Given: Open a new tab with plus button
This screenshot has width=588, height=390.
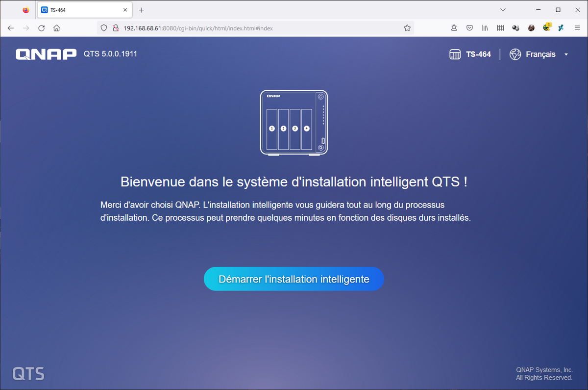Looking at the screenshot, I should [x=141, y=10].
